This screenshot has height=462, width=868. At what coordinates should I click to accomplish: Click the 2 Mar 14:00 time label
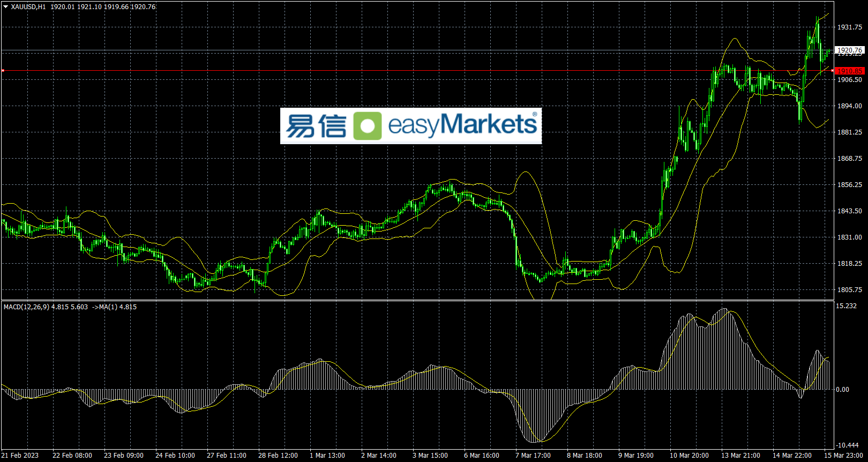tap(379, 456)
